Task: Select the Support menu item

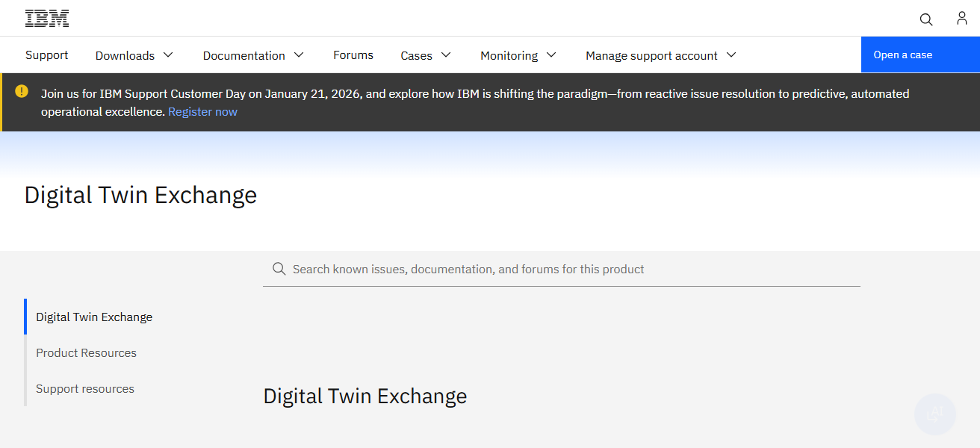Action: (46, 55)
